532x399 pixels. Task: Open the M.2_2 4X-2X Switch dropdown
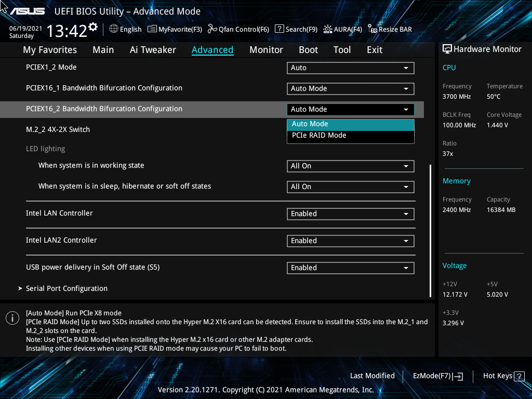pyautogui.click(x=350, y=128)
